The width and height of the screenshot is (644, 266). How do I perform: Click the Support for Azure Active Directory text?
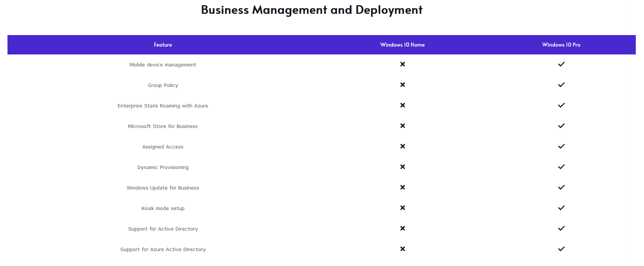pos(163,250)
